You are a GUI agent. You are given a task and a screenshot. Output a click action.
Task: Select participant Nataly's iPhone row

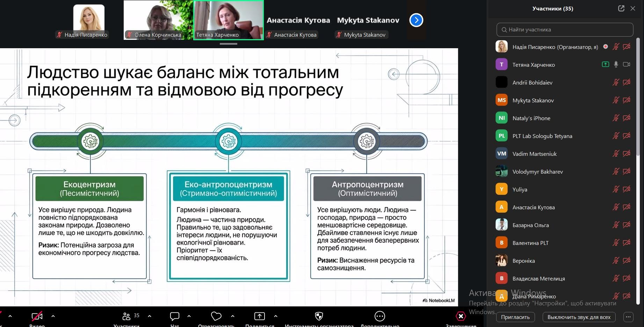click(x=563, y=118)
